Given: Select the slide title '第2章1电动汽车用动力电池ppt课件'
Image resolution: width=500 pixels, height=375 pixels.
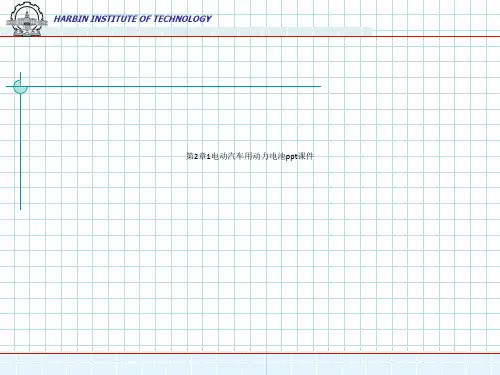Looking at the screenshot, I should 250,156.
